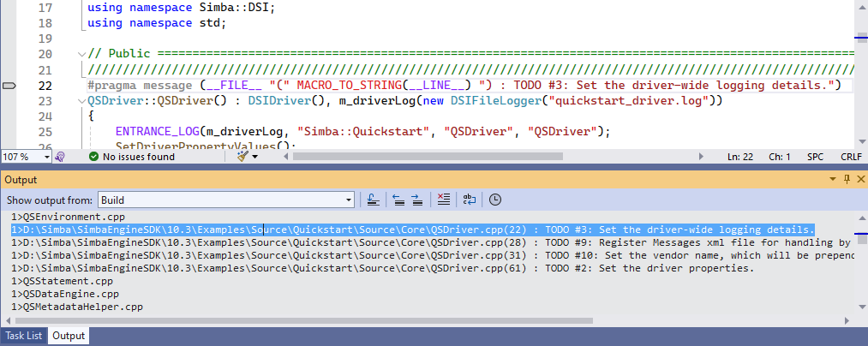Screen dimensions: 868x346
Task: Open the Output window position dropdown arrow
Action: click(x=834, y=179)
